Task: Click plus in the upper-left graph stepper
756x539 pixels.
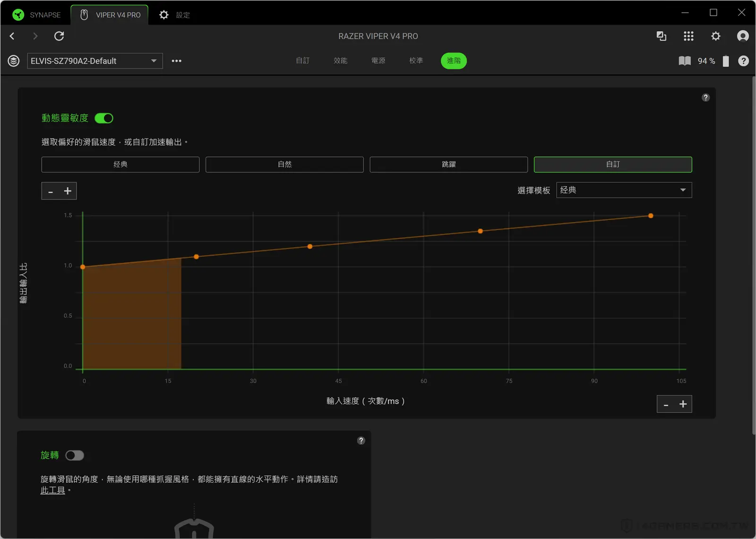Action: [x=68, y=191]
